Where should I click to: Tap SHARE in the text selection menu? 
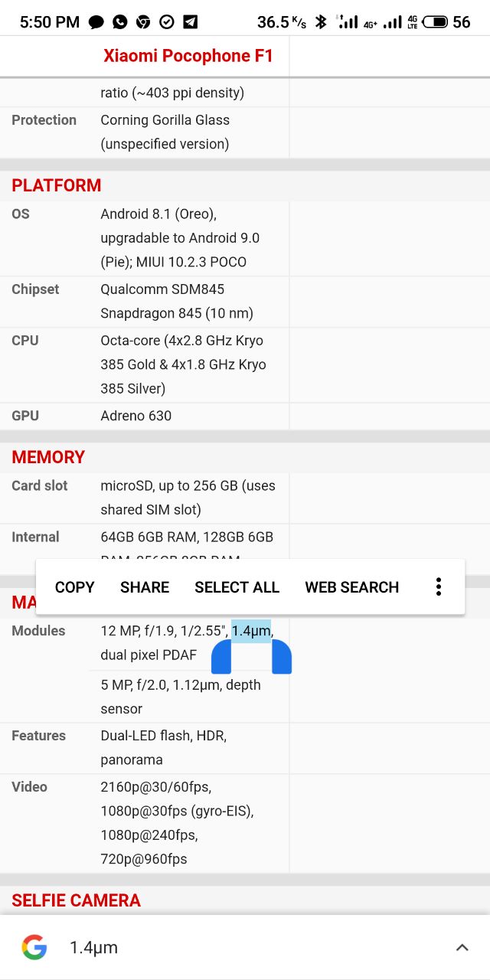pyautogui.click(x=145, y=587)
